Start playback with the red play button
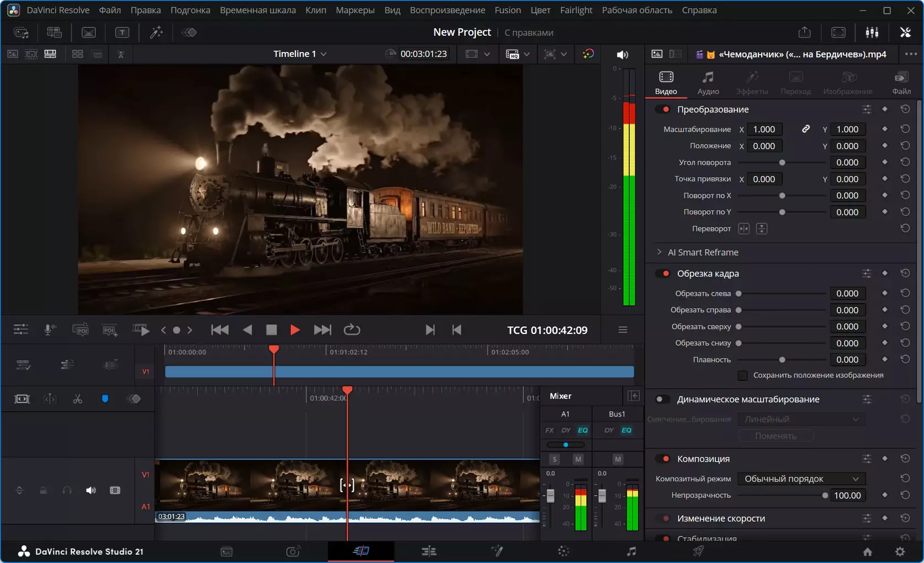The image size is (924, 563). (x=295, y=330)
